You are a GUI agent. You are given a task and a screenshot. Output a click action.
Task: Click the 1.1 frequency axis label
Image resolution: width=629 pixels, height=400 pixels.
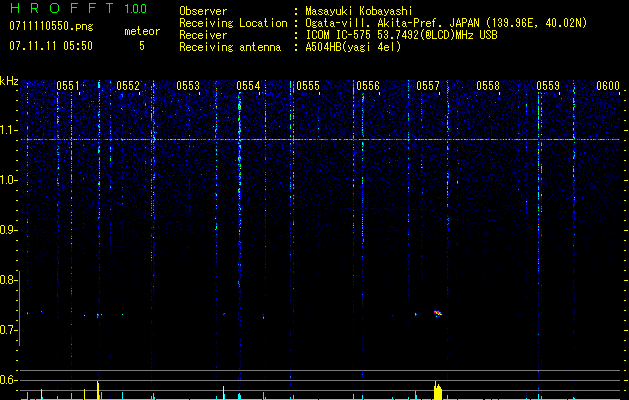(9, 130)
